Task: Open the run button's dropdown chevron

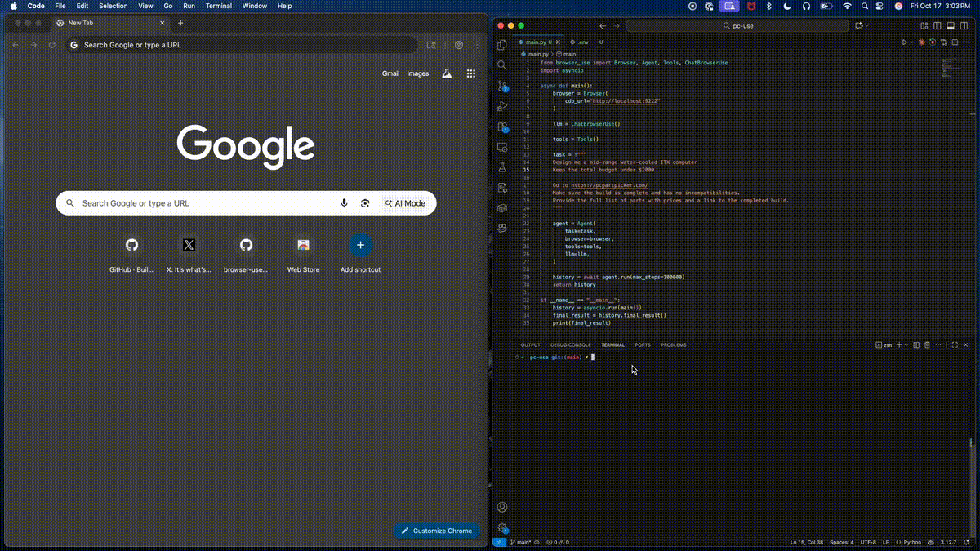Action: pos(912,42)
